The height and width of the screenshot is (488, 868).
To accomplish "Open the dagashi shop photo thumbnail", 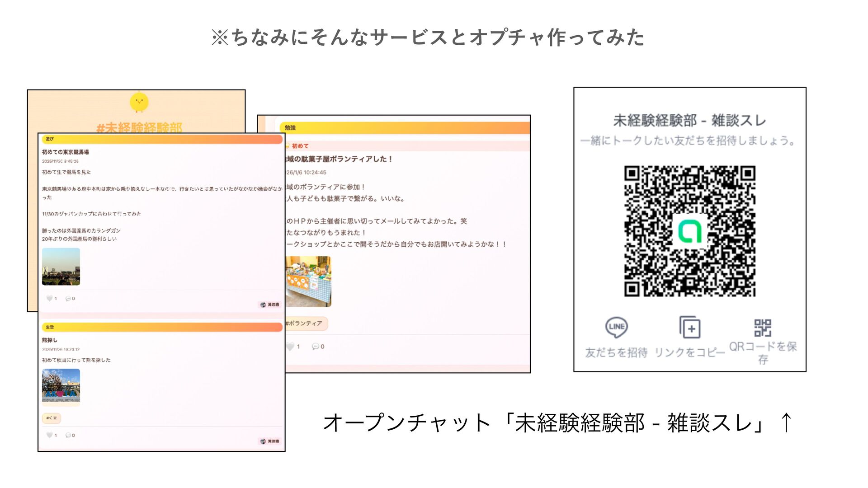I will pos(309,282).
